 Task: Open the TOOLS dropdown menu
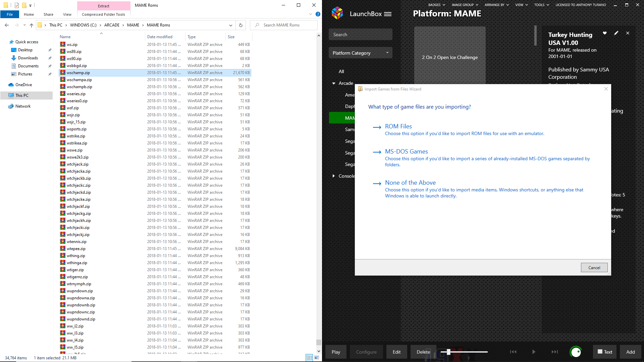[541, 5]
